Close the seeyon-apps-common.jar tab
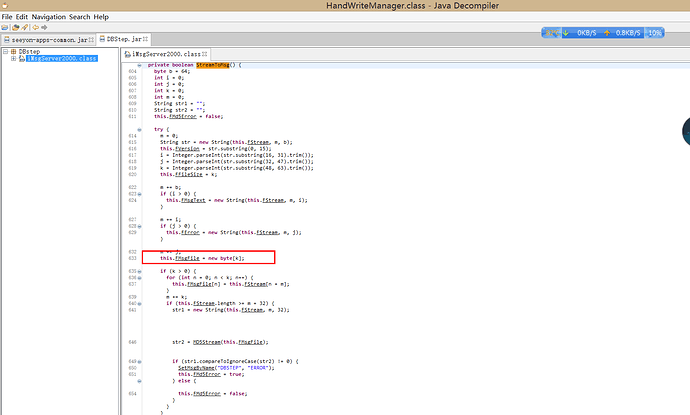This screenshot has width=690, height=415. [x=91, y=40]
